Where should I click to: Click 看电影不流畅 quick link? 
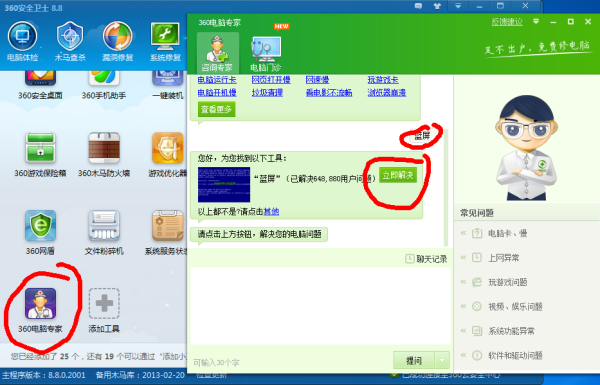pos(329,93)
